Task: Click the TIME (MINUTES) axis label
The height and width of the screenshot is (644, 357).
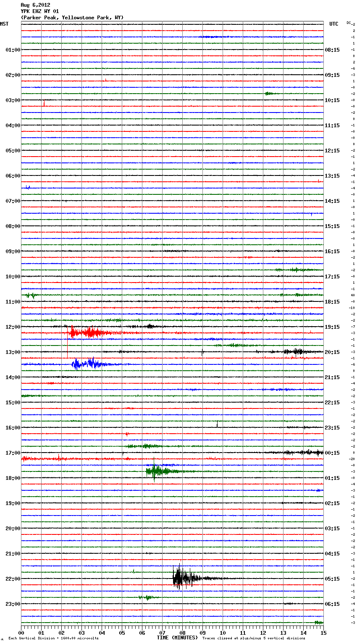Action: (x=177, y=638)
